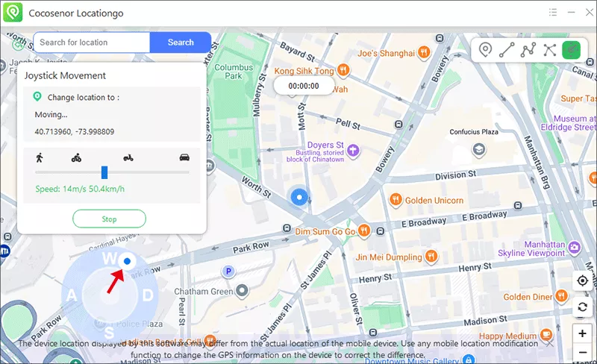Screen dimensions: 597x364
Task: Center map on current location
Action: 582,281
